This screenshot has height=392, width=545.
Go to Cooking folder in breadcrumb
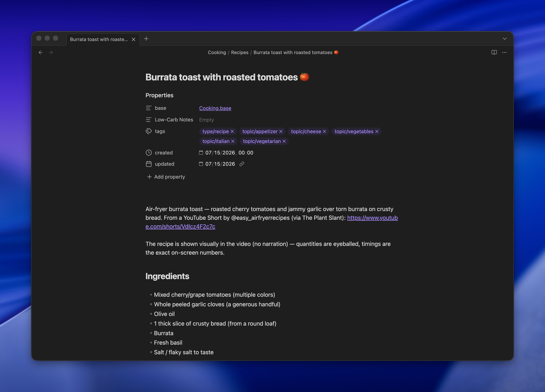(x=217, y=52)
